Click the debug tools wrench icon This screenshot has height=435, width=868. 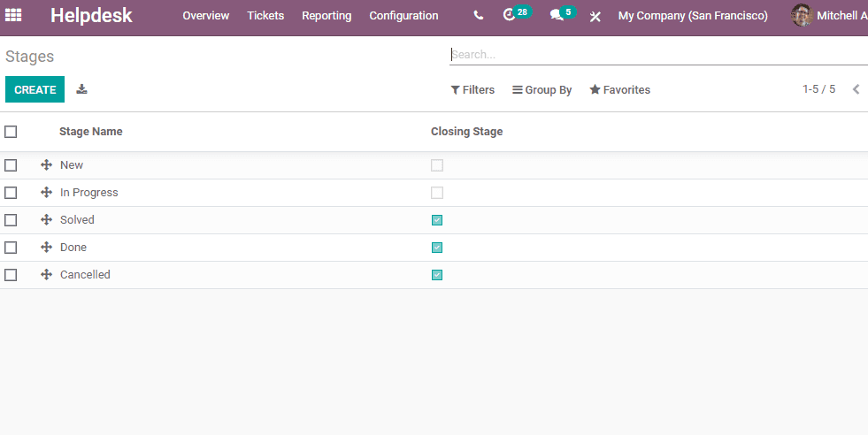point(595,16)
